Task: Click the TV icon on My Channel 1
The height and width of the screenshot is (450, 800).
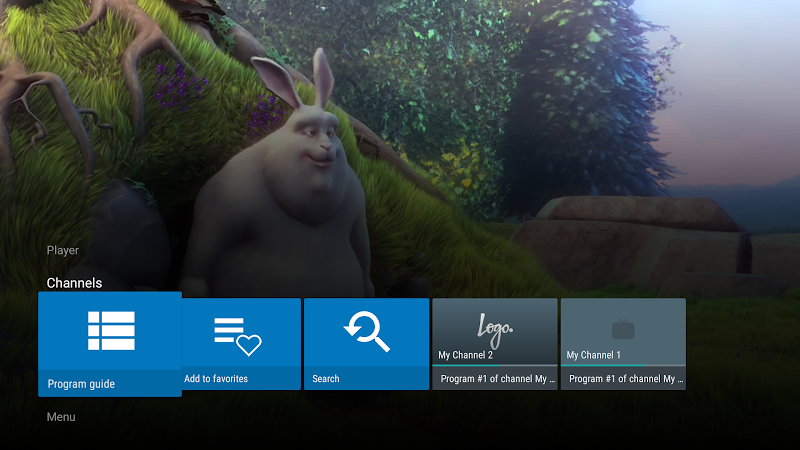Action: tap(623, 328)
